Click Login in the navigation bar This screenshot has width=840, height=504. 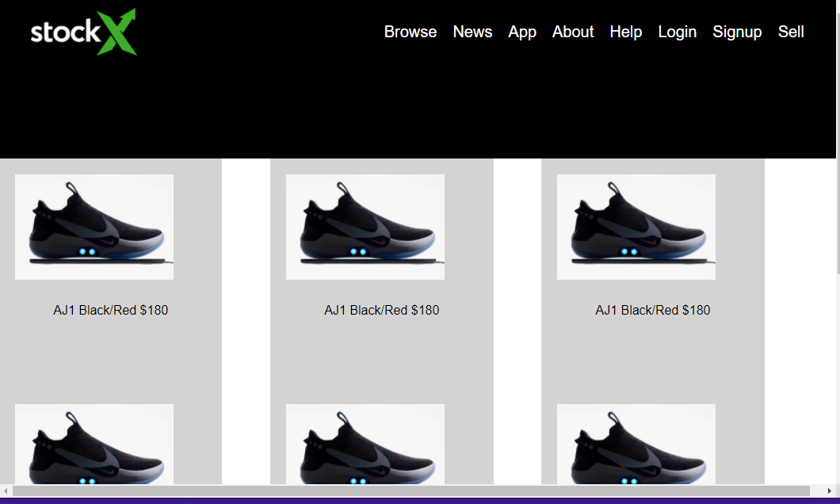coord(677,32)
